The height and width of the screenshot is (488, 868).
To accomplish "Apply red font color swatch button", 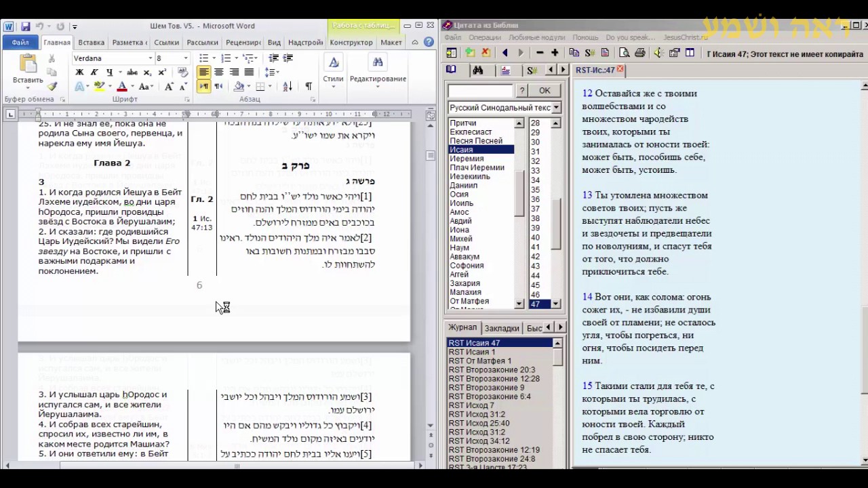I will [122, 86].
